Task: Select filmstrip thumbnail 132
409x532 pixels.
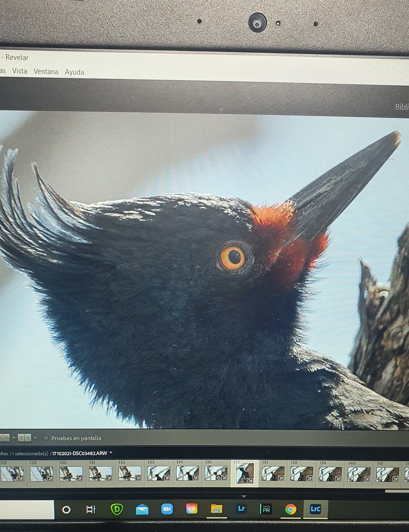Action: click(130, 473)
